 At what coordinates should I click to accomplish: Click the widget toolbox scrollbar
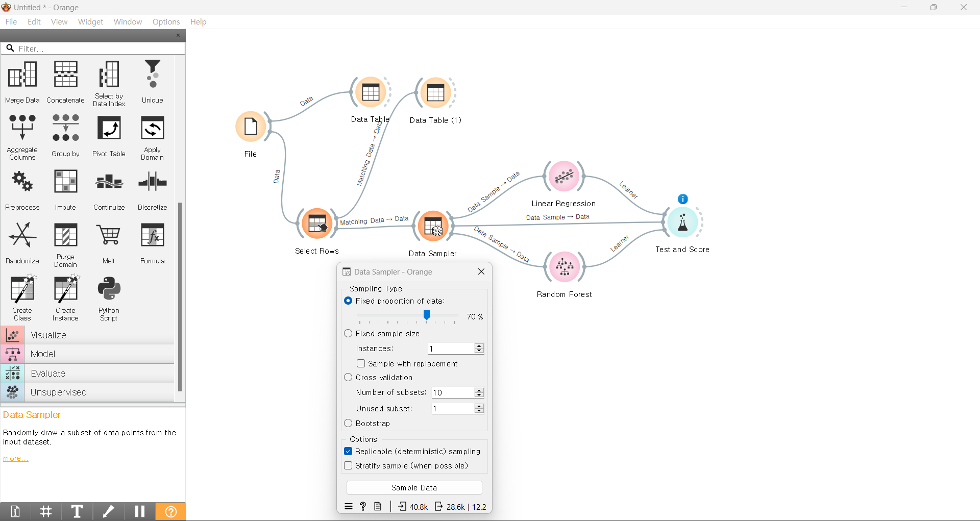point(180,297)
